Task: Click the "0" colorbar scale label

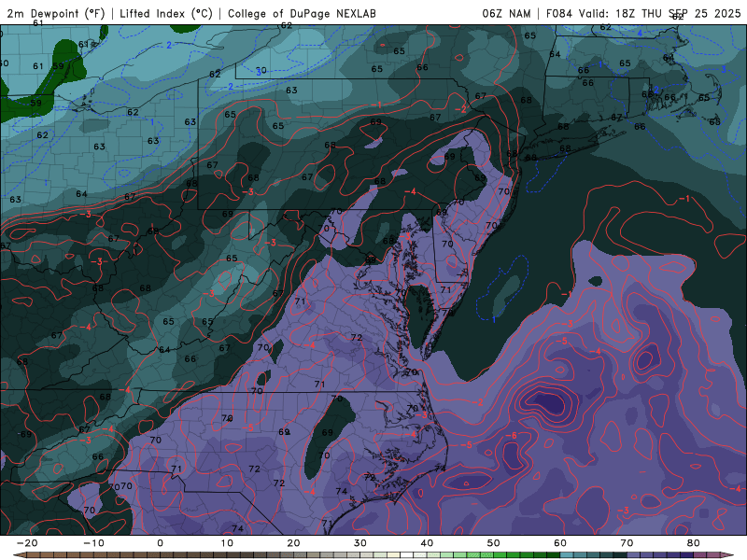Action: tap(160, 543)
